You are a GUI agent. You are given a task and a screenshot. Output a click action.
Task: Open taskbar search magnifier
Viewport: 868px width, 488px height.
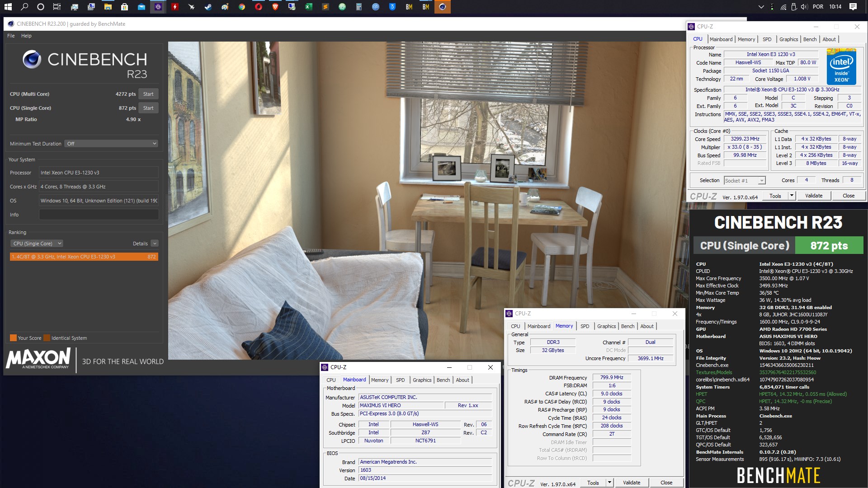pyautogui.click(x=24, y=7)
